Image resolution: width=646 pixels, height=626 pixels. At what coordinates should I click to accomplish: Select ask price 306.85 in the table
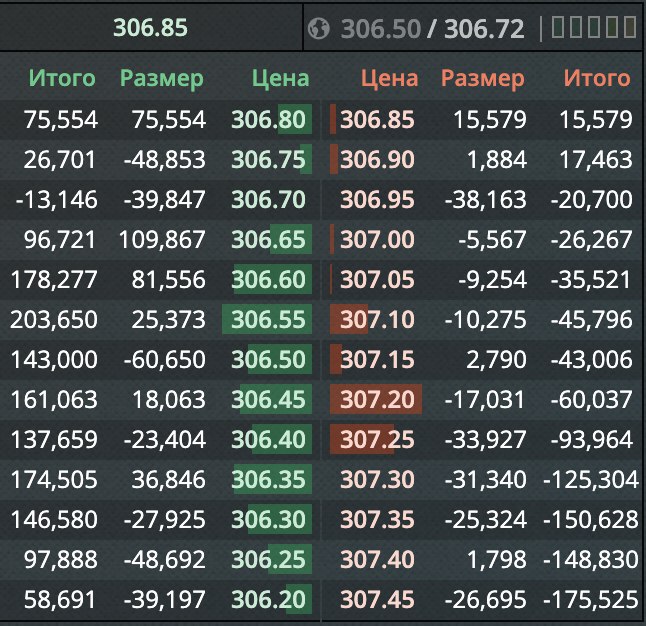pos(377,120)
